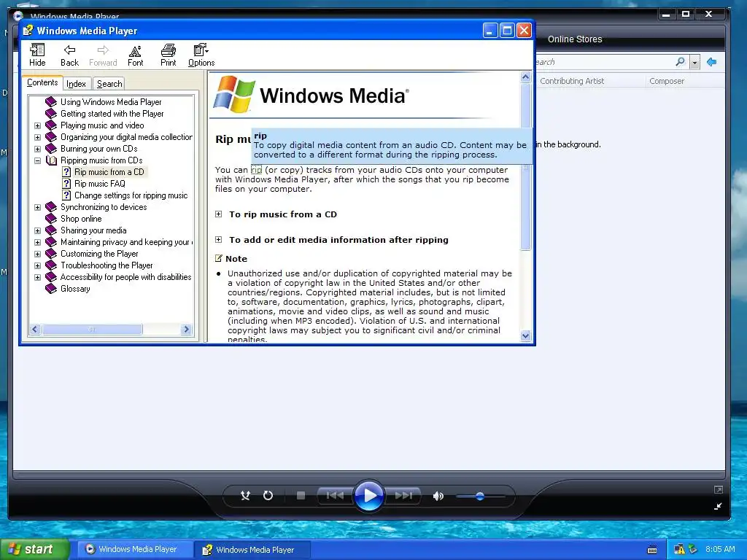
Task: Turn repeat on in the Player
Action: (268, 496)
